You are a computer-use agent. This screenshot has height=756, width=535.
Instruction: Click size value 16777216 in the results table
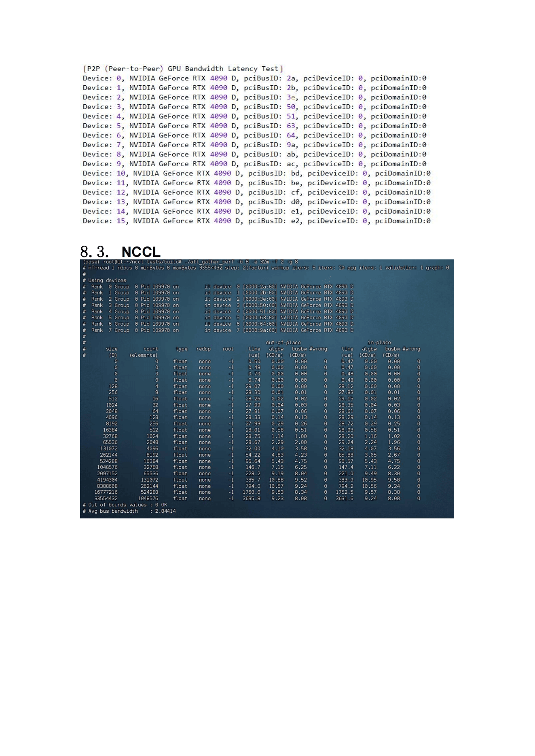click(x=106, y=492)
